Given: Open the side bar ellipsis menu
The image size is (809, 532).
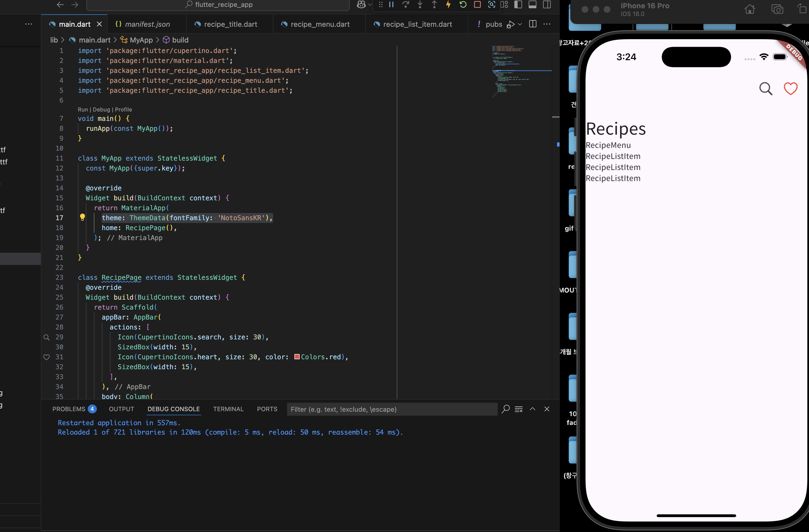Looking at the screenshot, I should coord(29,24).
